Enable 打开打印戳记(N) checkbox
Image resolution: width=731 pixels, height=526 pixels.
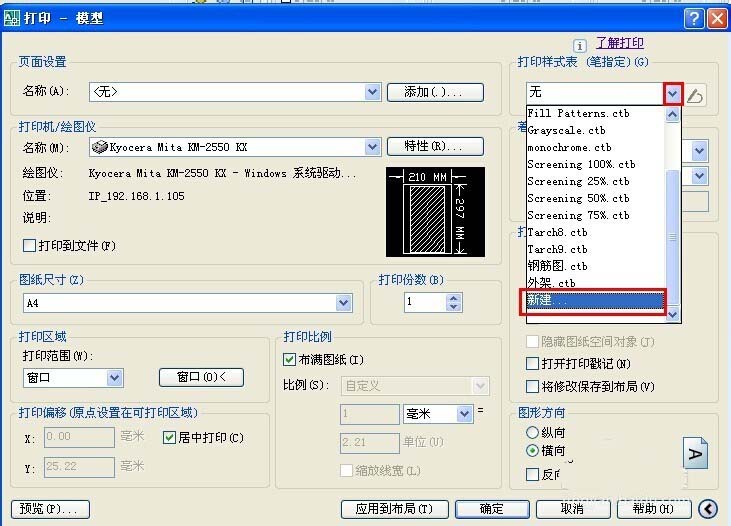532,363
